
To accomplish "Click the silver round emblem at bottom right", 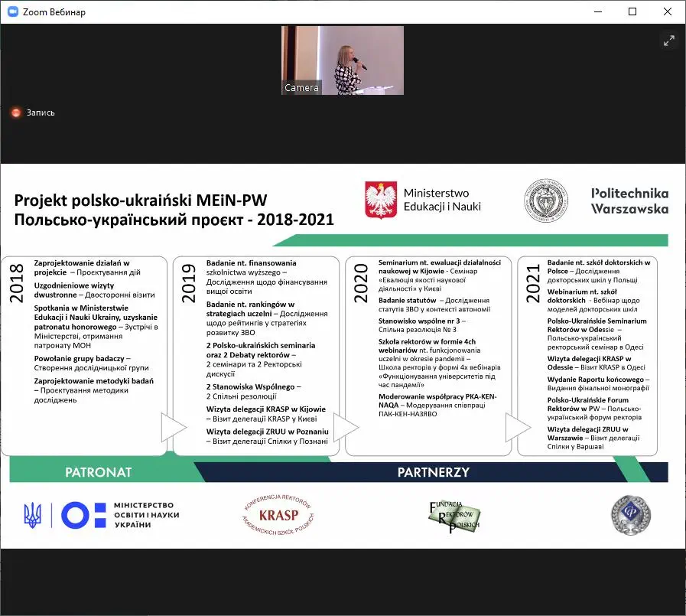I will pyautogui.click(x=631, y=515).
